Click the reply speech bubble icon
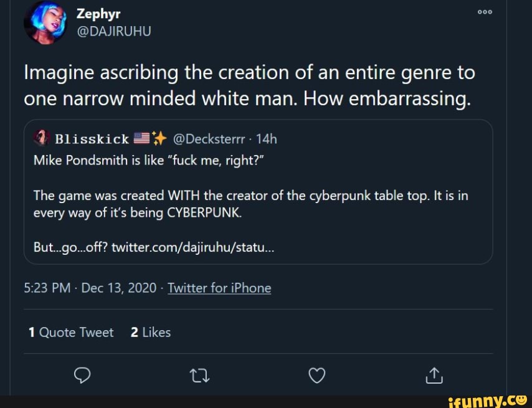 [82, 375]
